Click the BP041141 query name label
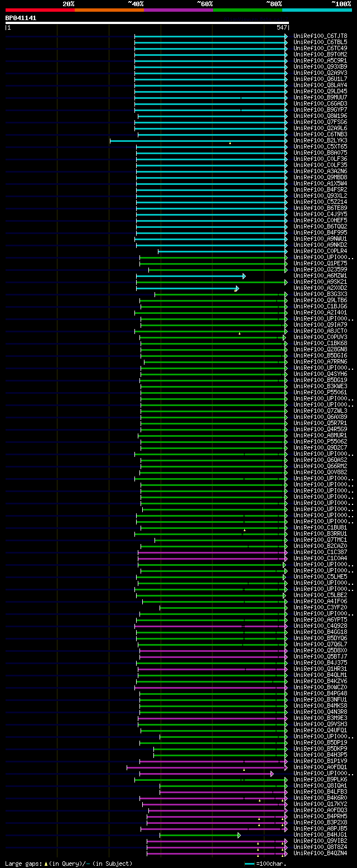Screen dimensions: 357x868 [21, 18]
